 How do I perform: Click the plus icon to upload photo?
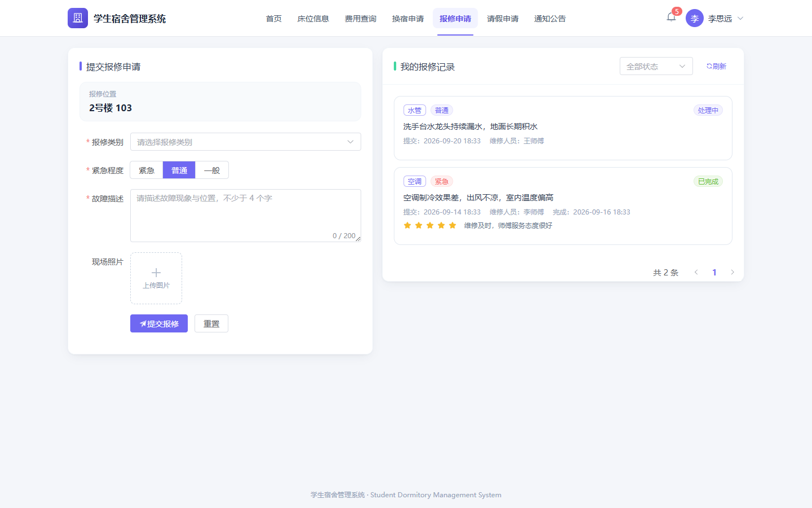tap(156, 273)
